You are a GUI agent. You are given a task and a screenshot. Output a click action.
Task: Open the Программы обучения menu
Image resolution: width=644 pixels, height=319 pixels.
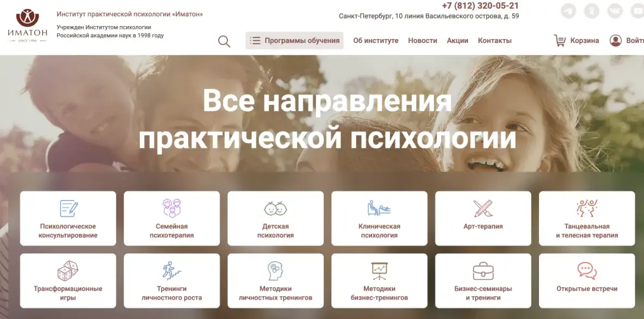click(x=294, y=40)
